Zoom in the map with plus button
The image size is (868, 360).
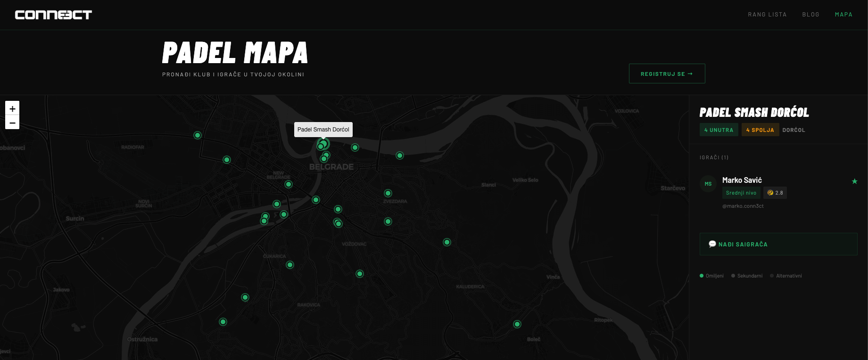pos(12,108)
